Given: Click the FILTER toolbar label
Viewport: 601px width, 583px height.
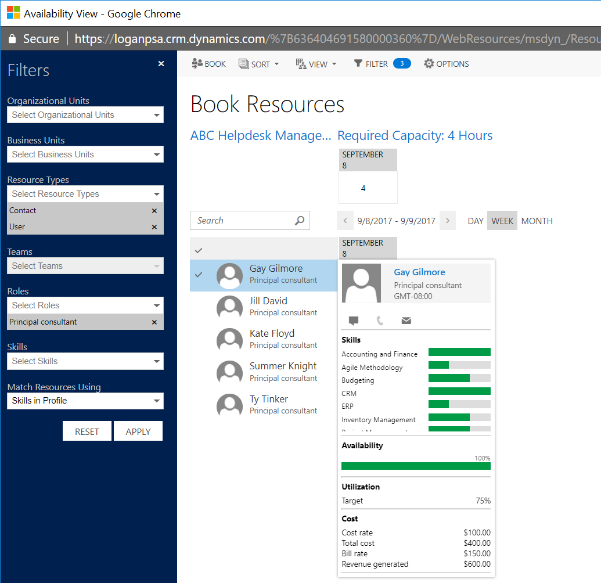Looking at the screenshot, I should (377, 64).
